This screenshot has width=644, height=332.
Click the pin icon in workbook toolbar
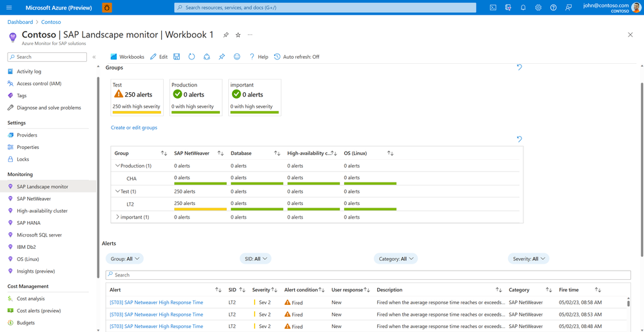coord(222,57)
